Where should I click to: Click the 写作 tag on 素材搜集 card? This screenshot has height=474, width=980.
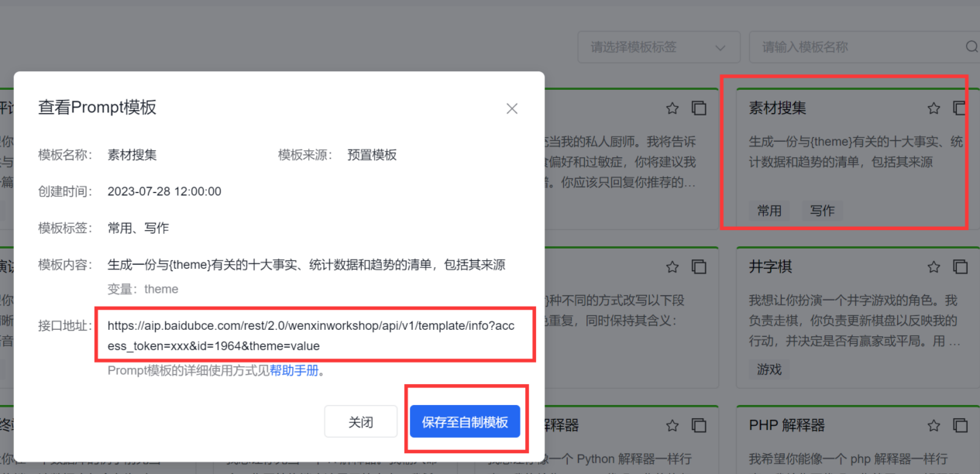pyautogui.click(x=822, y=211)
